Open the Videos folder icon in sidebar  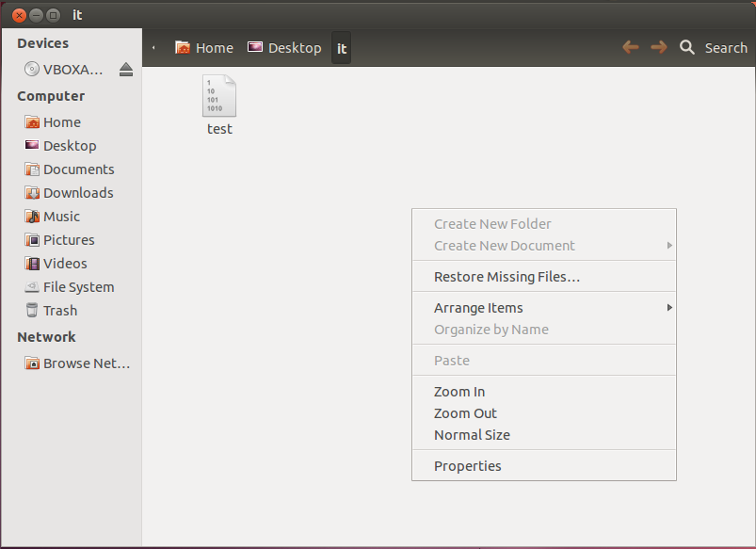click(x=32, y=264)
